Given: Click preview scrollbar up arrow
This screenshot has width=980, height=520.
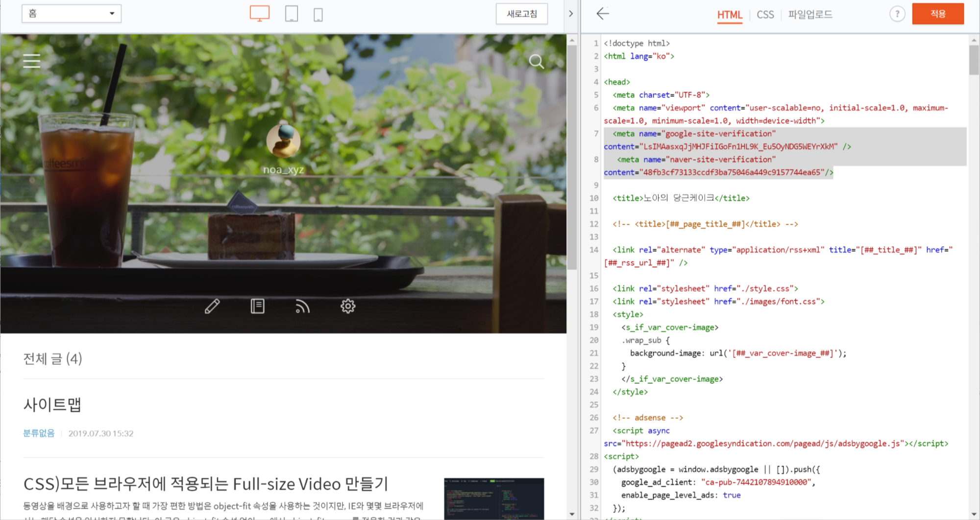Looking at the screenshot, I should click(x=572, y=40).
